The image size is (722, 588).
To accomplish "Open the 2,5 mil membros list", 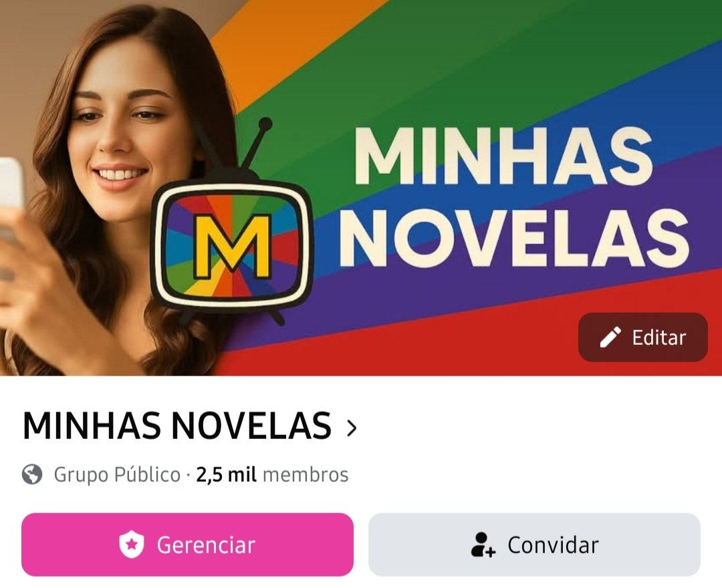I will coord(272,475).
